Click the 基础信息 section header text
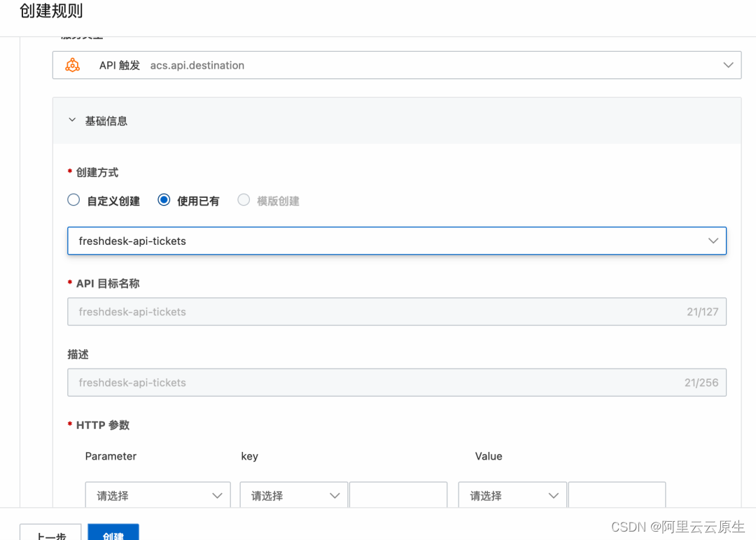This screenshot has width=756, height=540. click(x=106, y=121)
